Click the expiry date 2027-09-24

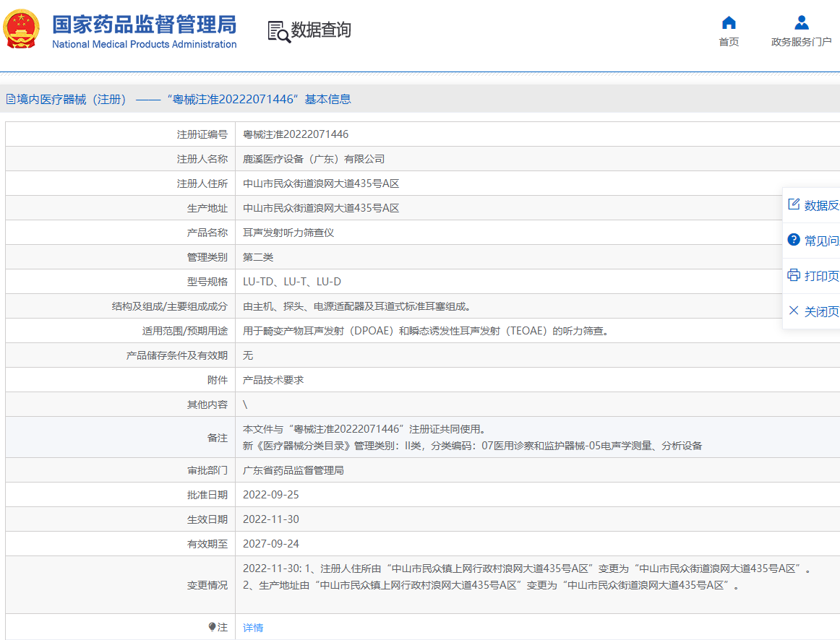tap(270, 544)
